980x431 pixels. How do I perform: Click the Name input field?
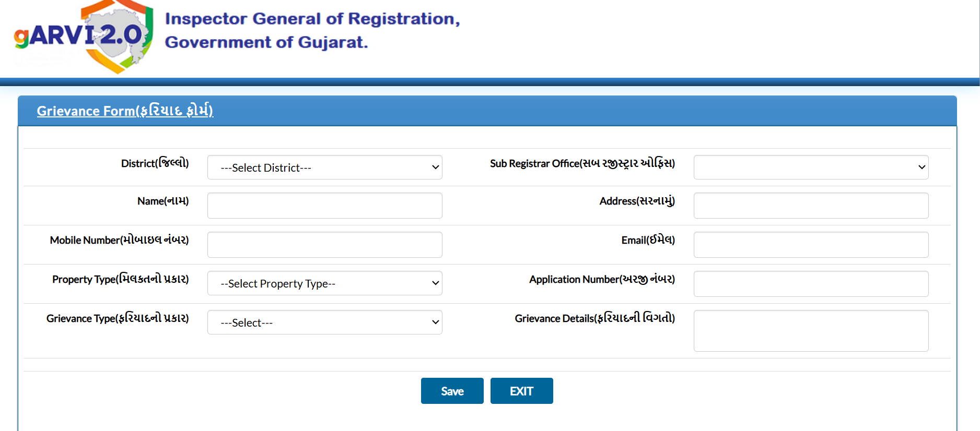click(324, 206)
